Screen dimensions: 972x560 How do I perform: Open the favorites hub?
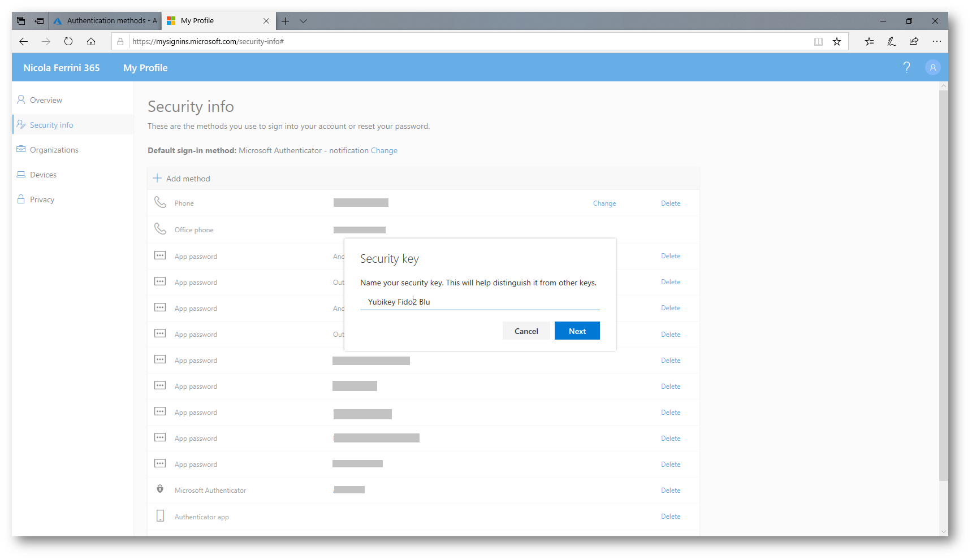pos(869,41)
